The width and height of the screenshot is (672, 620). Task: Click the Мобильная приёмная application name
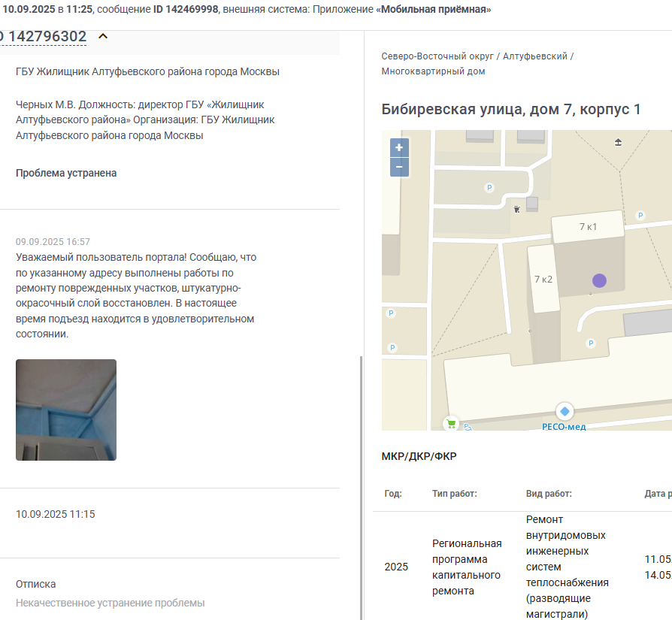433,10
